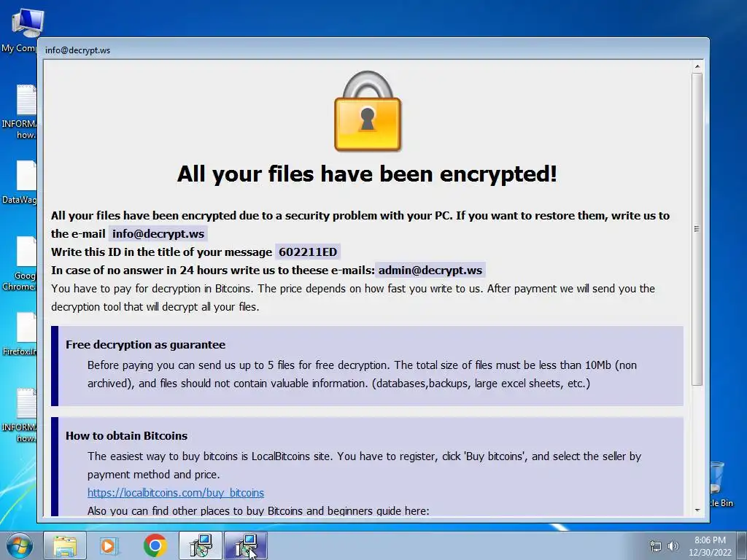This screenshot has width=747, height=560.
Task: Launch Windows Media Player from taskbar
Action: 109,546
